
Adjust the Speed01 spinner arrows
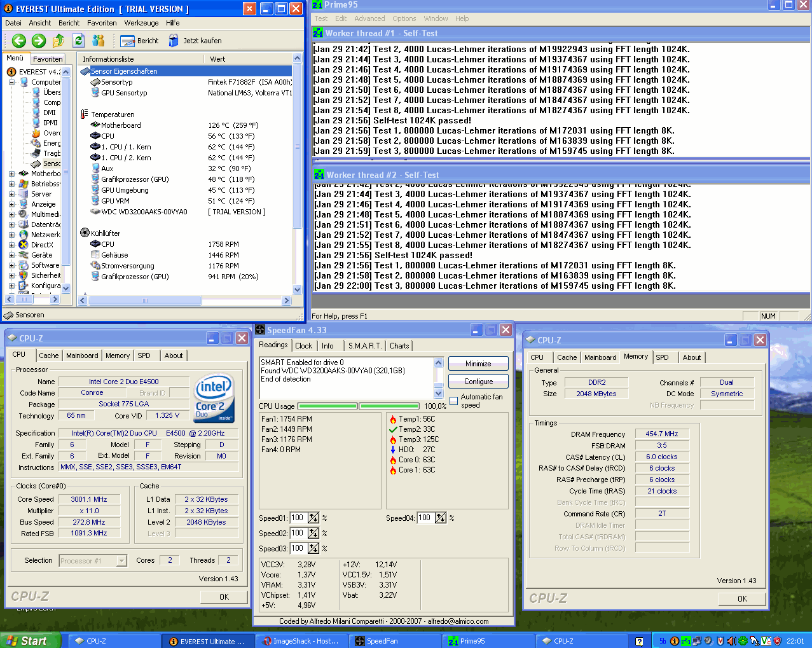click(x=313, y=518)
